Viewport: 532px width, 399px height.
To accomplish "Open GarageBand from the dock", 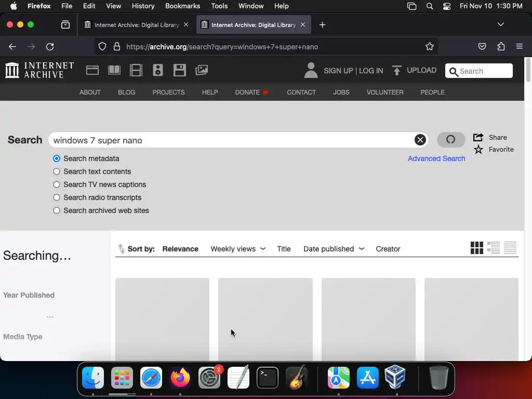I will (x=297, y=377).
